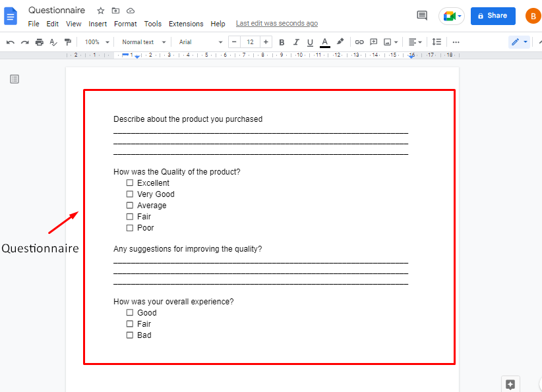Click the Explore button at bottom right
542x392 pixels.
coord(510,384)
